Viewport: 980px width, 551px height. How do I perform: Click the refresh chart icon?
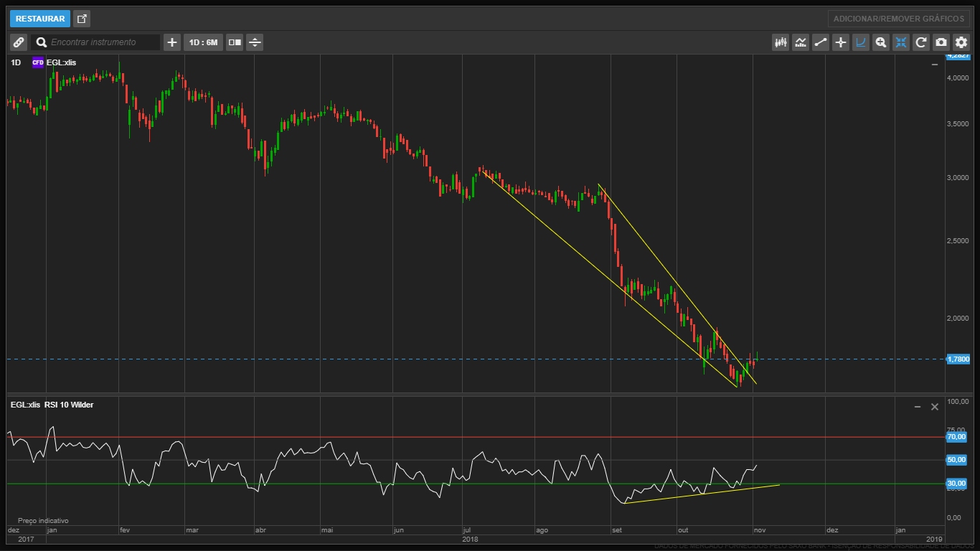(x=921, y=42)
